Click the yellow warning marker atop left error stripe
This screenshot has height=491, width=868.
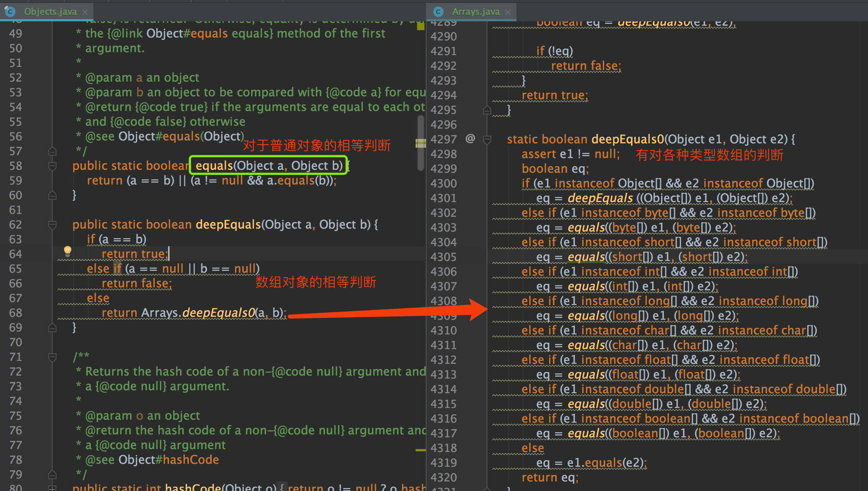click(420, 26)
